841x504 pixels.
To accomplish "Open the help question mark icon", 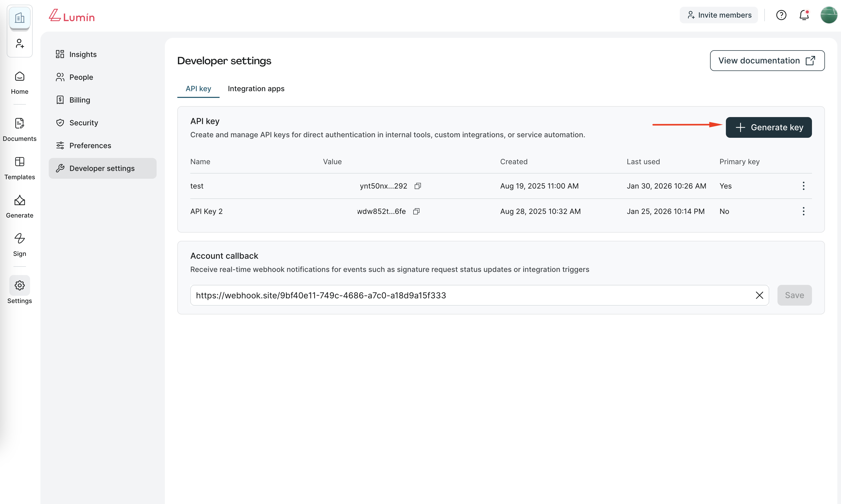I will [781, 15].
